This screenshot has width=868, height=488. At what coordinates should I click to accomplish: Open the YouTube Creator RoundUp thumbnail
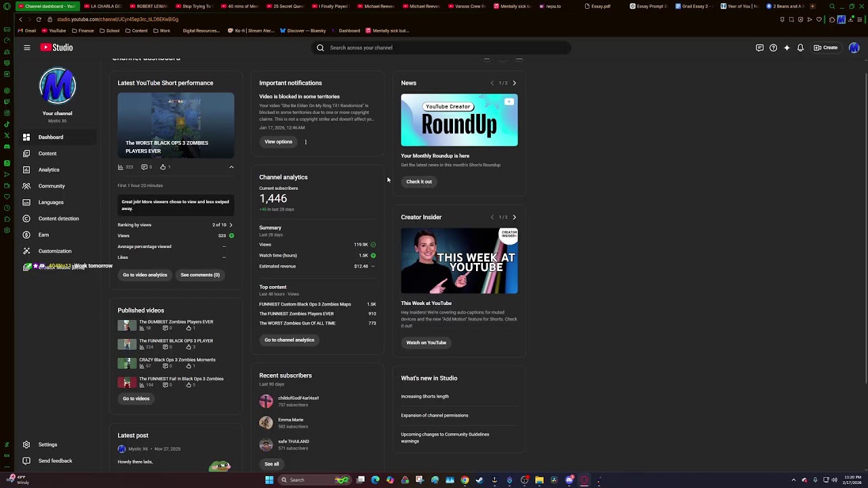459,120
